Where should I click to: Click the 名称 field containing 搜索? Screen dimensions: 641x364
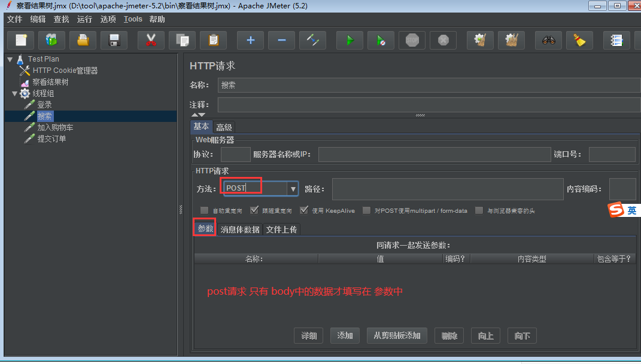pos(429,85)
